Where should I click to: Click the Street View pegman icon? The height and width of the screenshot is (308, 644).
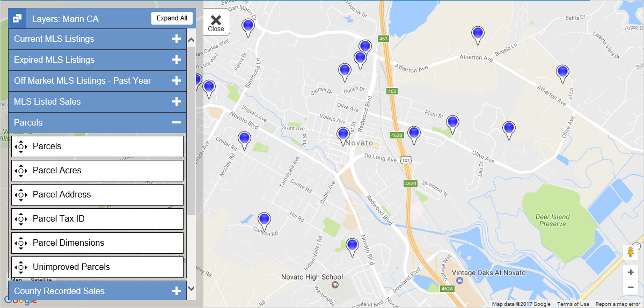pos(631,252)
